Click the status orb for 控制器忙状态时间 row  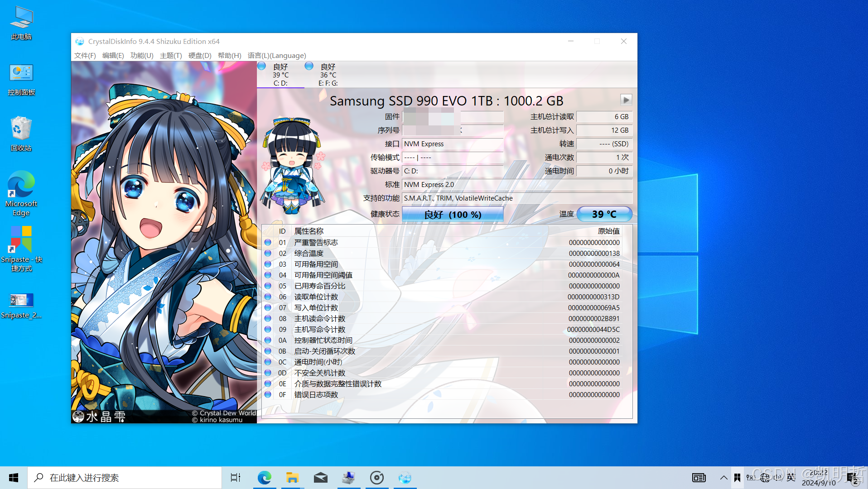coord(268,340)
